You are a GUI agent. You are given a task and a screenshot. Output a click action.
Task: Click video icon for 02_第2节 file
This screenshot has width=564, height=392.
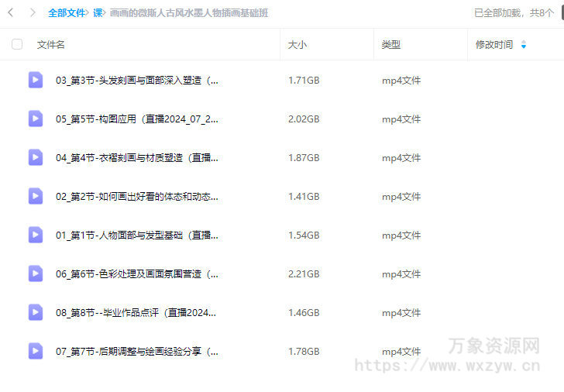click(36, 196)
